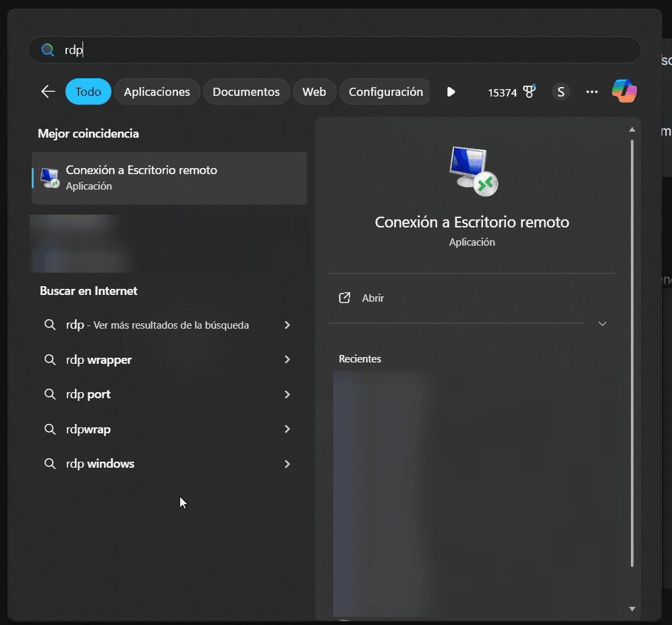Click the large Remote Desktop icon in preview
The width and height of the screenshot is (672, 625).
coord(473,171)
